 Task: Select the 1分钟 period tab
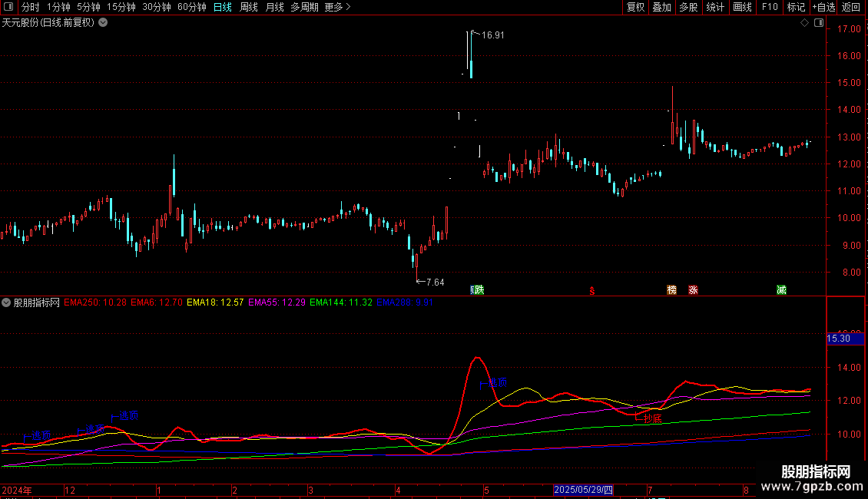[x=58, y=7]
